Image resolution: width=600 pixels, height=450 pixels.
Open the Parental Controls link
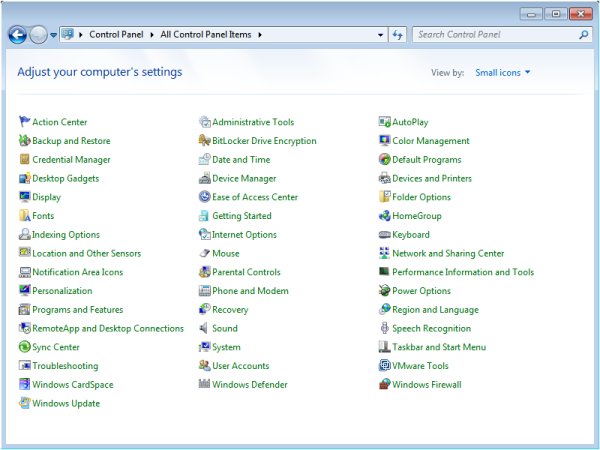pos(246,272)
